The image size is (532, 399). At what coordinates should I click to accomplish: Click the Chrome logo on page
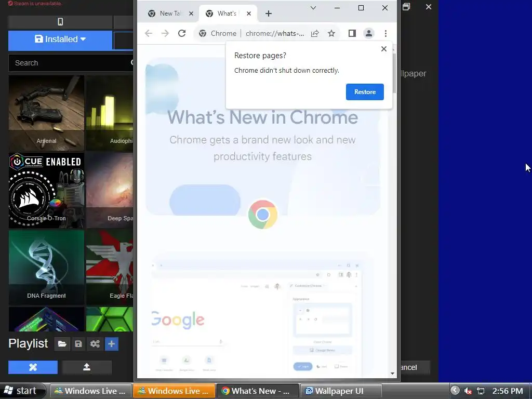(x=262, y=215)
